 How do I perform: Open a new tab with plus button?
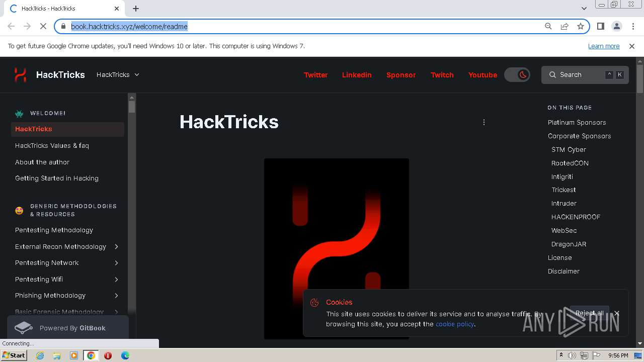(x=136, y=9)
